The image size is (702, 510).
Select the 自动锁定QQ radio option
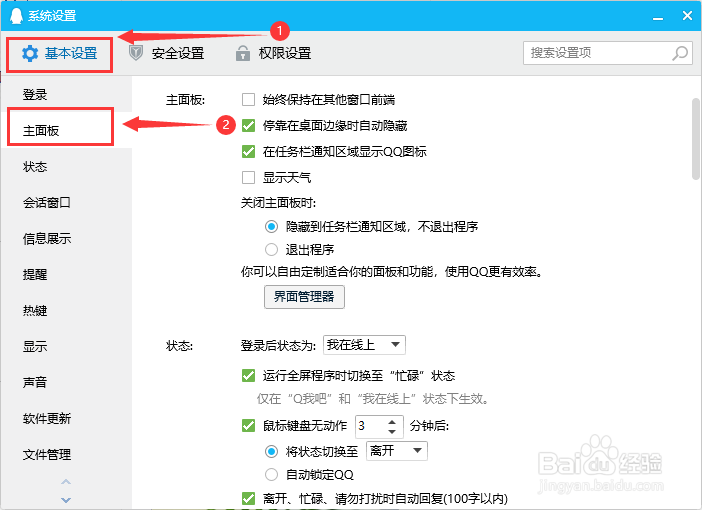(271, 474)
